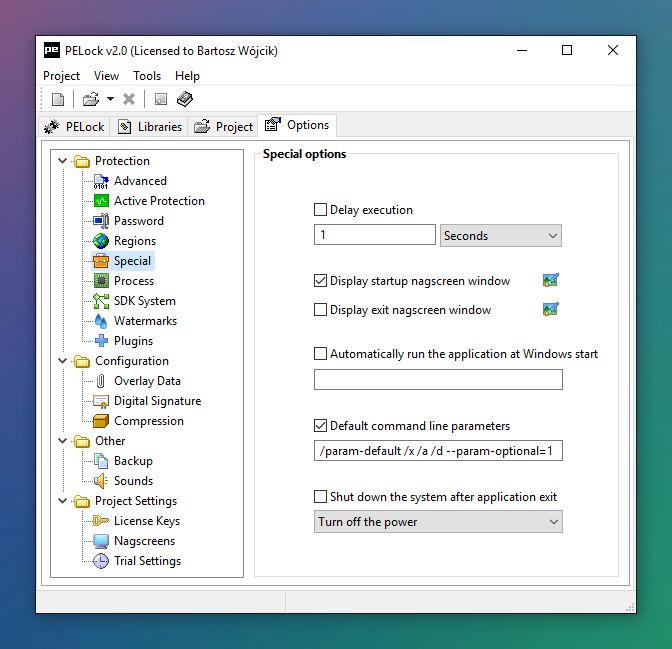Screen dimensions: 672x649
Task: Collapse the Protection tree node
Action: click(63, 161)
